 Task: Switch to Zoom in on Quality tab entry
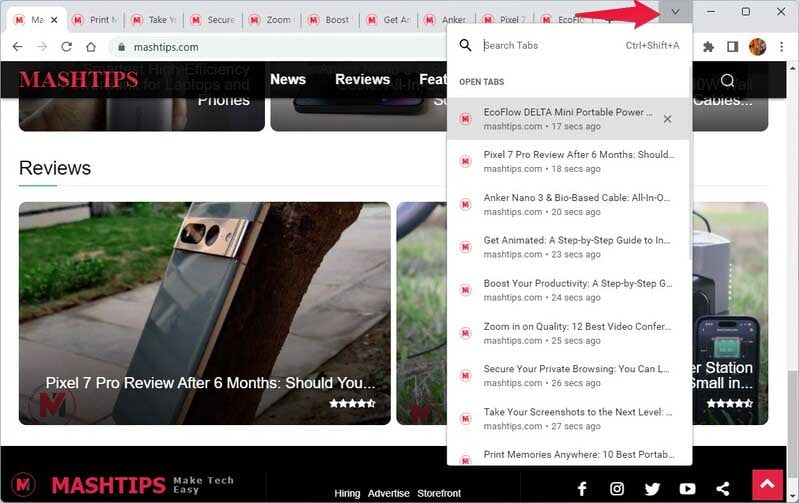click(x=569, y=333)
